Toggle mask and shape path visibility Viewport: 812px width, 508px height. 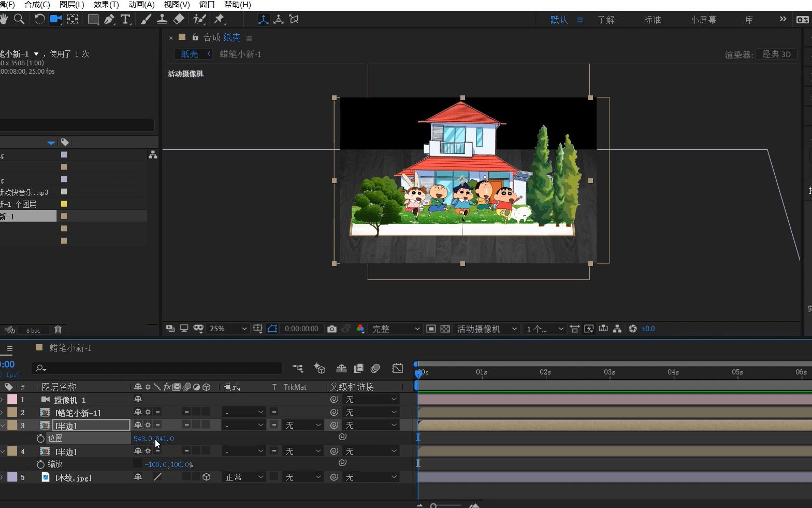click(x=272, y=329)
